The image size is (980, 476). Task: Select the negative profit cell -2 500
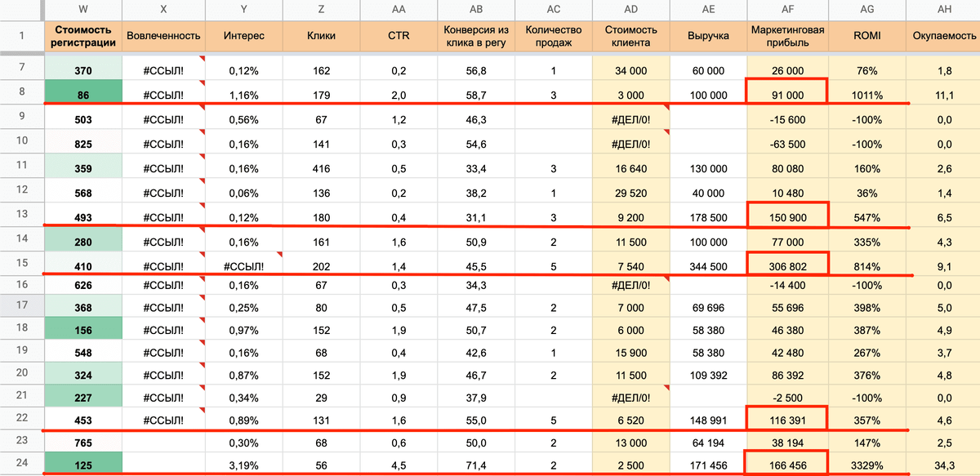[787, 397]
